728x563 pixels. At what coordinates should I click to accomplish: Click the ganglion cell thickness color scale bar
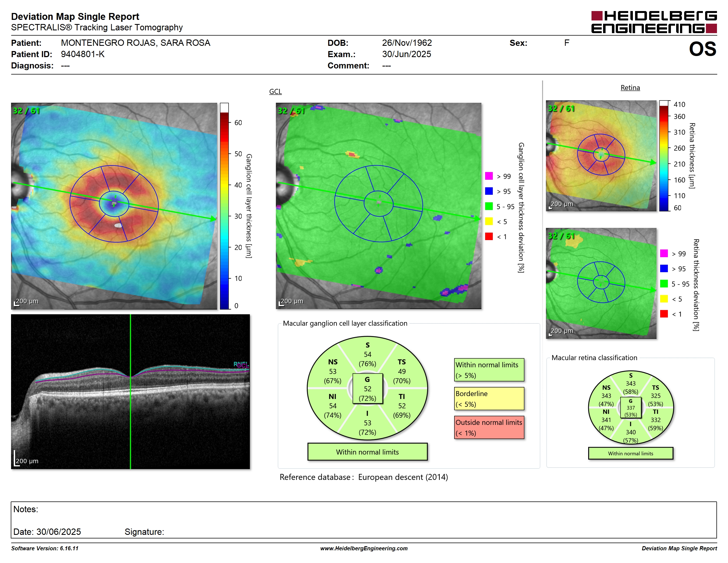click(224, 206)
